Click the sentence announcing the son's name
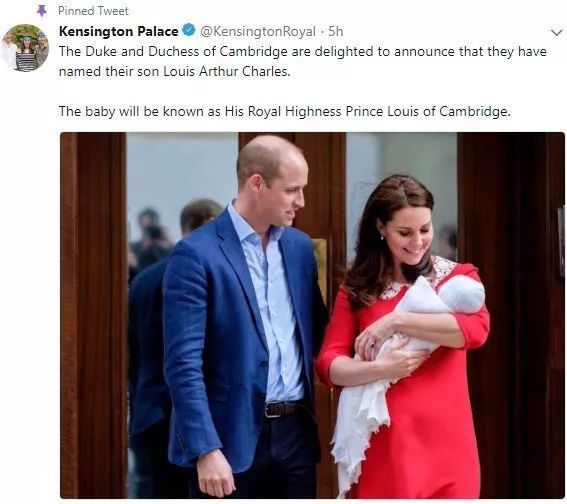Viewport: 567px width, 504px height. click(x=302, y=61)
